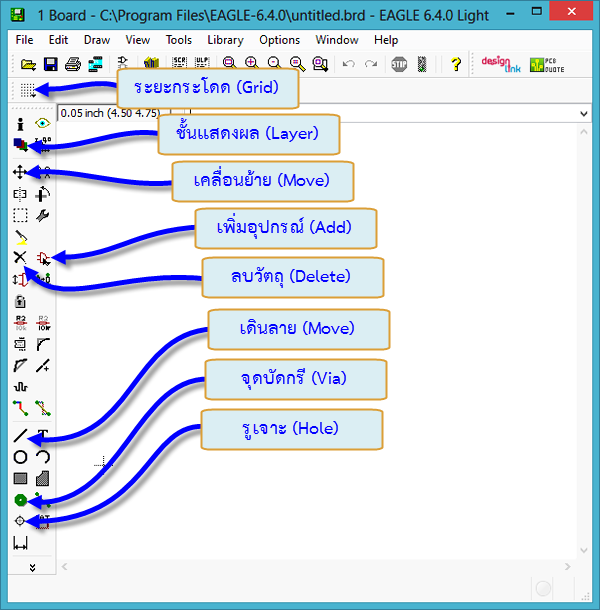
Task: Open the command line history dropdown
Action: pyautogui.click(x=583, y=114)
